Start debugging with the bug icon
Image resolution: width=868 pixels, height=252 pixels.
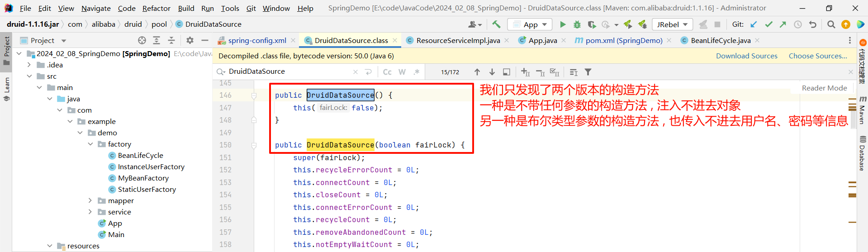point(577,24)
